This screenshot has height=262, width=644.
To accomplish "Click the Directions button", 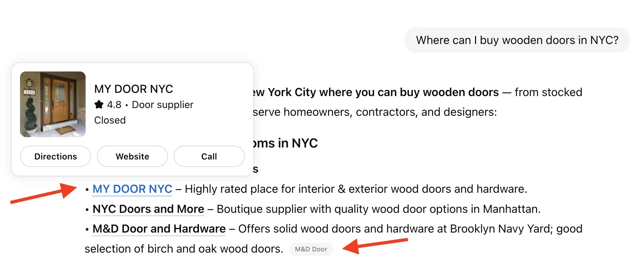I will [56, 157].
